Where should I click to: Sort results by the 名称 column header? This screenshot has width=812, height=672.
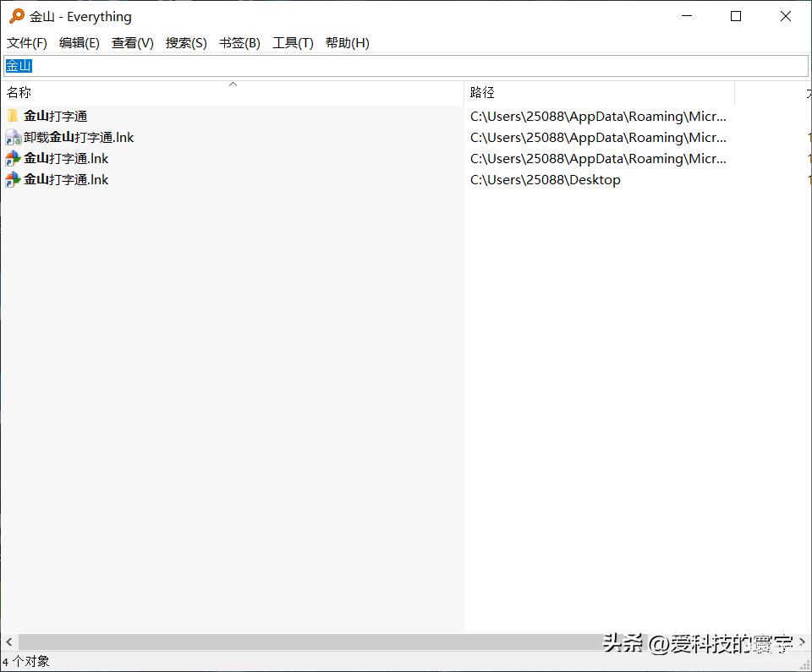tap(232, 93)
